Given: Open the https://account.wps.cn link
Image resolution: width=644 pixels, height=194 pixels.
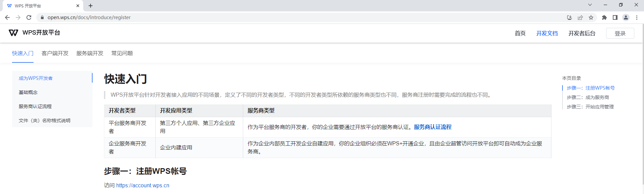Looking at the screenshot, I should tap(143, 185).
